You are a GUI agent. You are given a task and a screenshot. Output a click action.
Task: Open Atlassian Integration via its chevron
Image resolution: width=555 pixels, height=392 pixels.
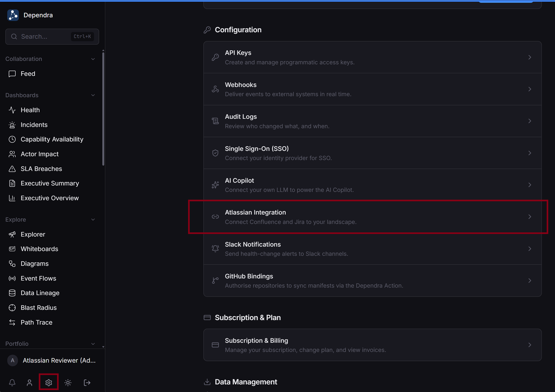tap(530, 217)
